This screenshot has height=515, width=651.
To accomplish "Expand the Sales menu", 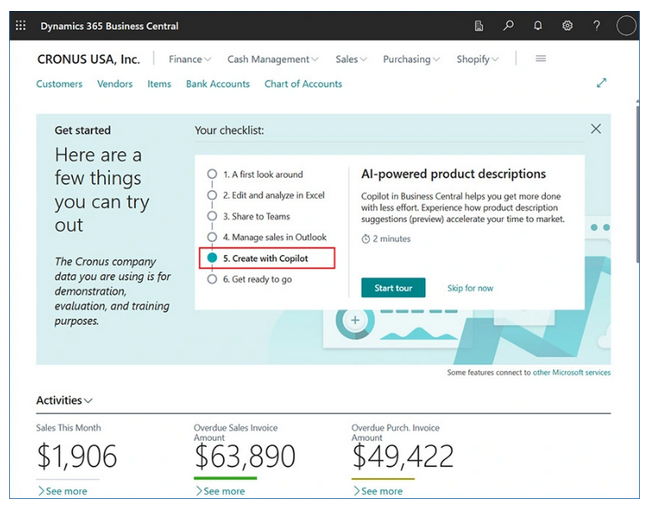I will [351, 59].
